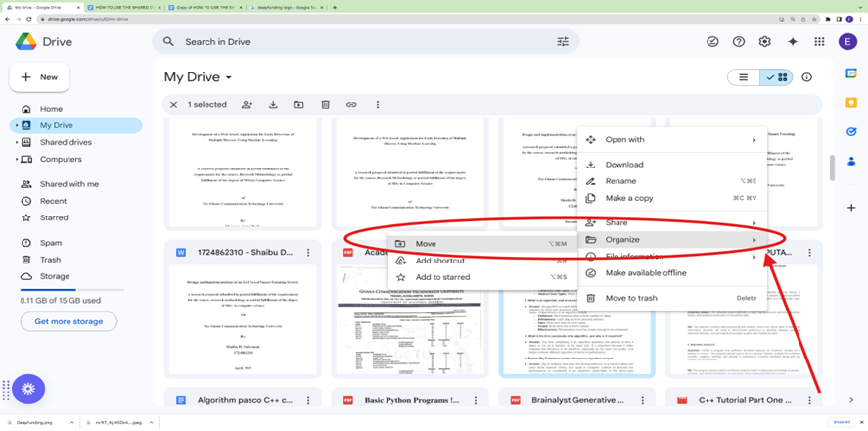Click the trash icon in selection toolbar
This screenshot has height=431, width=868.
pos(325,105)
